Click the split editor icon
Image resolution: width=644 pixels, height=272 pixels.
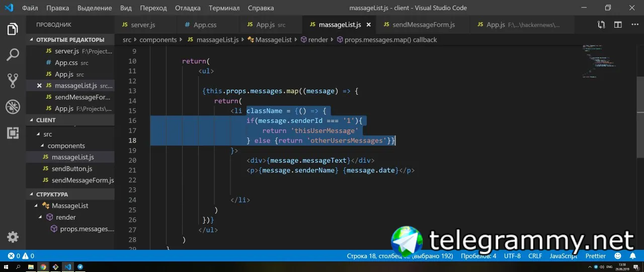point(617,24)
